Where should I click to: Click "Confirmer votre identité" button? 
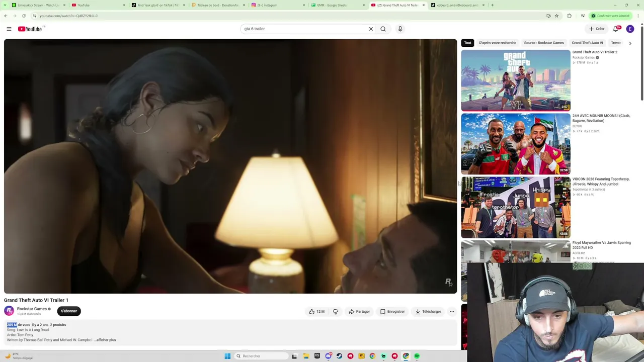coord(610,16)
